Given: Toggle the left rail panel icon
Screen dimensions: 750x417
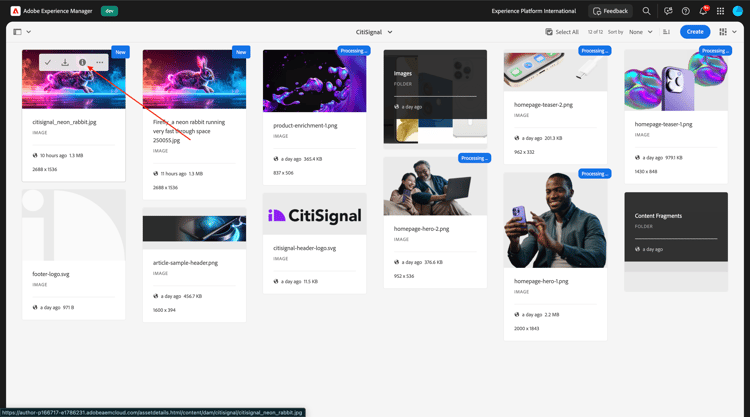Looking at the screenshot, I should point(17,32).
